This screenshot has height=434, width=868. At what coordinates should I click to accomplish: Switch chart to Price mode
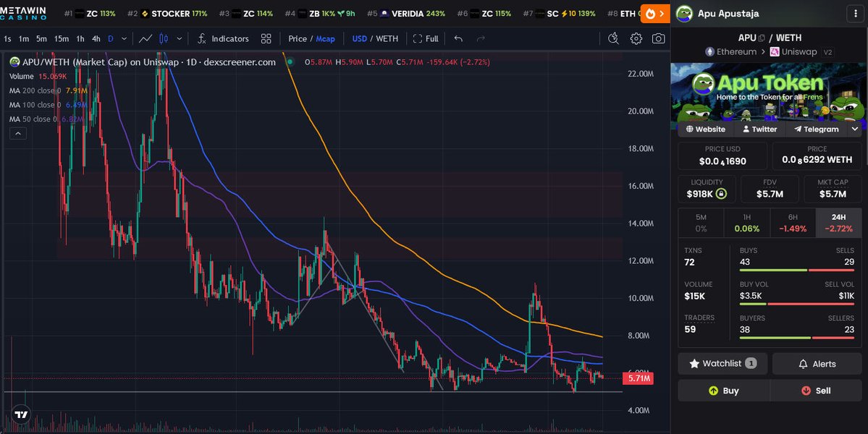(298, 39)
